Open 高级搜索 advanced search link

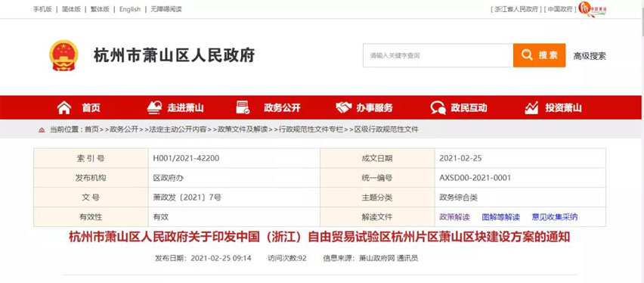[x=590, y=56]
